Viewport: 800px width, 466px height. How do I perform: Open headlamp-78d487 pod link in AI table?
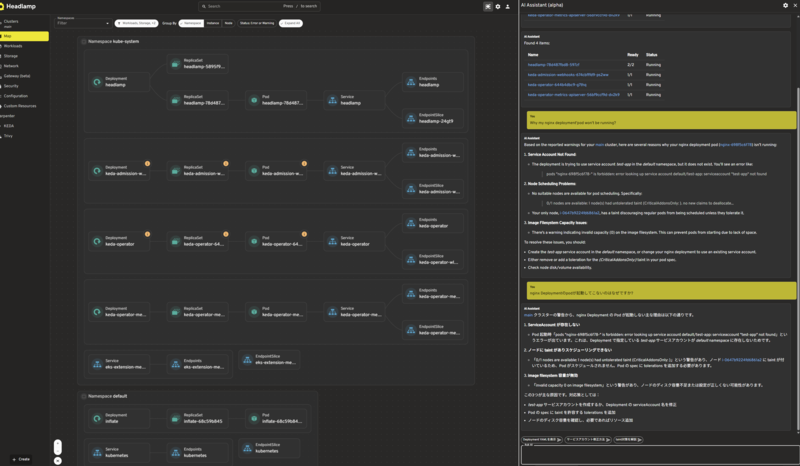tap(553, 65)
